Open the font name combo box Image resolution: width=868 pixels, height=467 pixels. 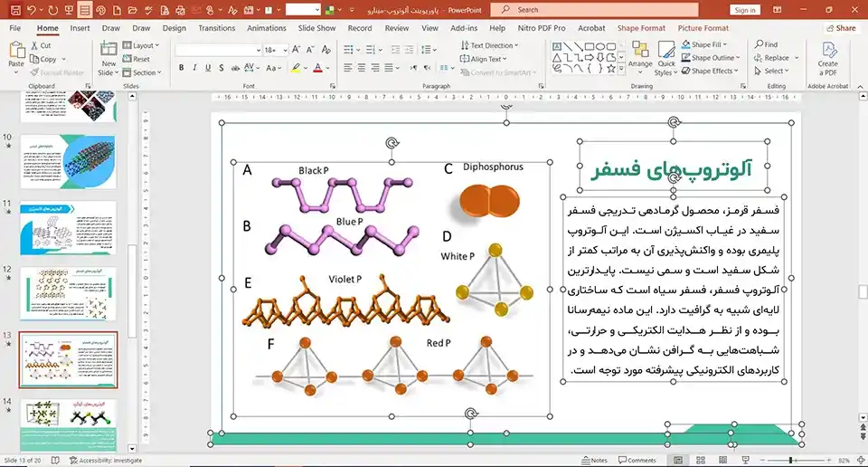tap(218, 50)
